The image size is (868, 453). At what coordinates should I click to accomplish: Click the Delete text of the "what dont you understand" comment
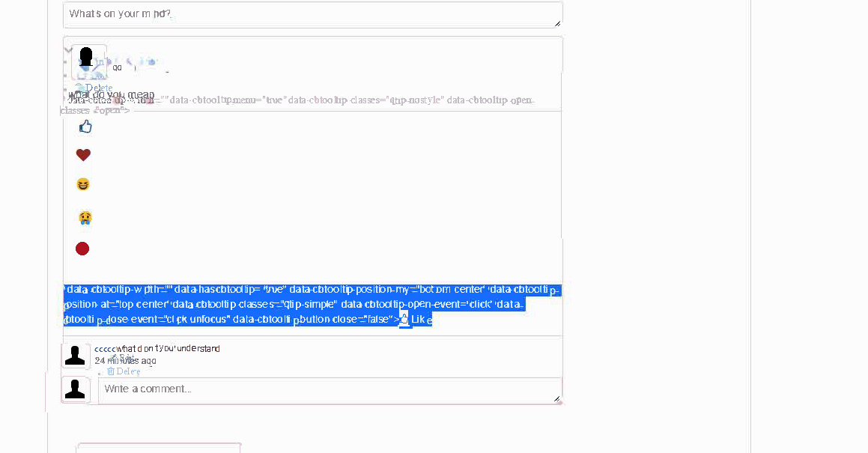click(128, 371)
